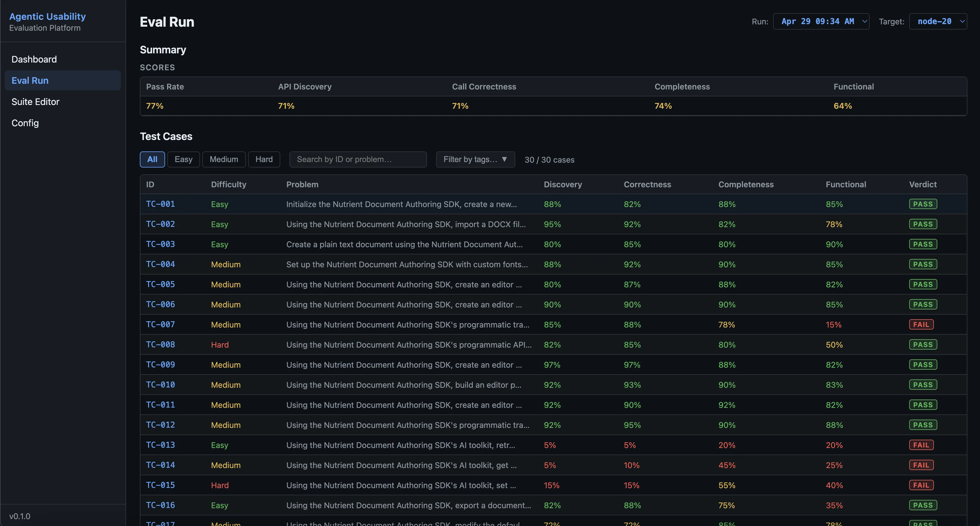Click the FAIL badge for TC-013
Image resolution: width=980 pixels, height=526 pixels.
click(x=921, y=445)
